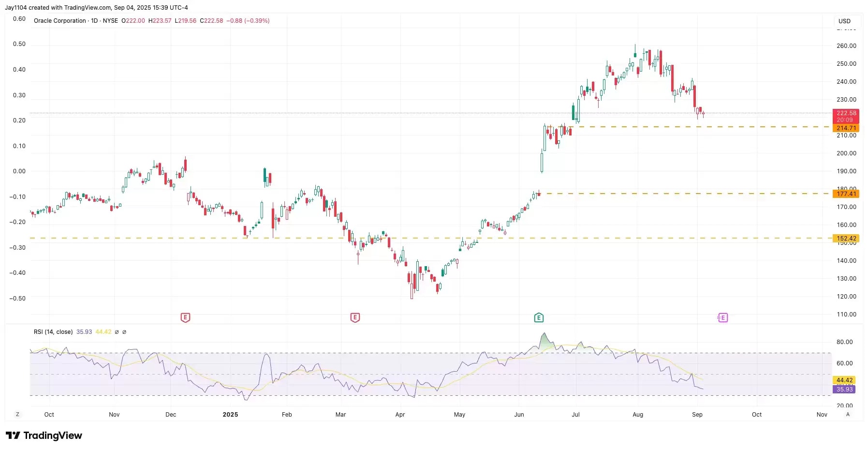Screen dimensions: 868x450
Task: Click the Oracle Corporation symbol title
Action: 60,21
